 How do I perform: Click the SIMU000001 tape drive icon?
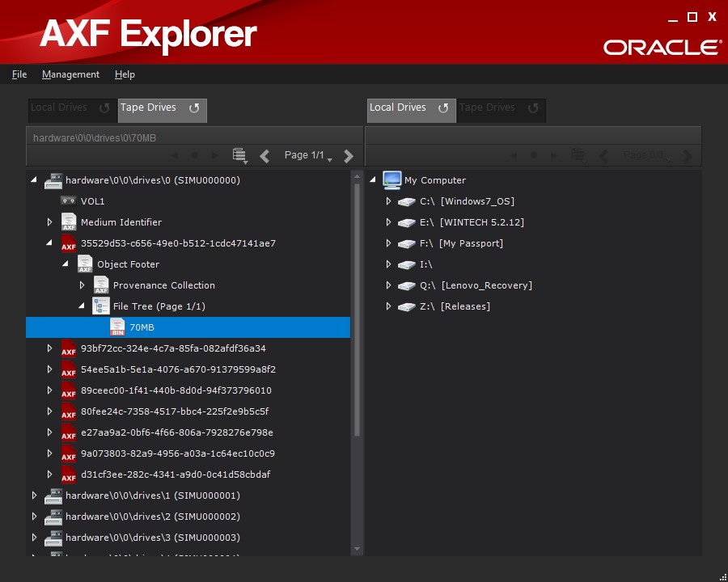(53, 496)
